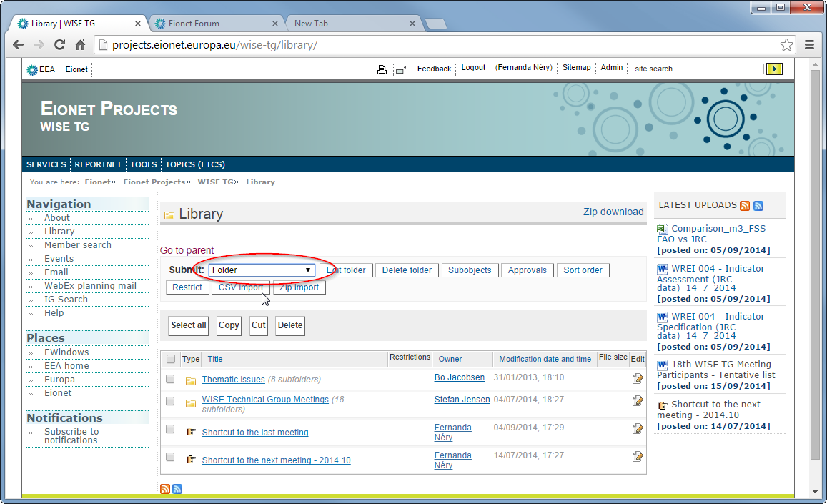Click the Approvals button
The height and width of the screenshot is (504, 827).
click(528, 270)
